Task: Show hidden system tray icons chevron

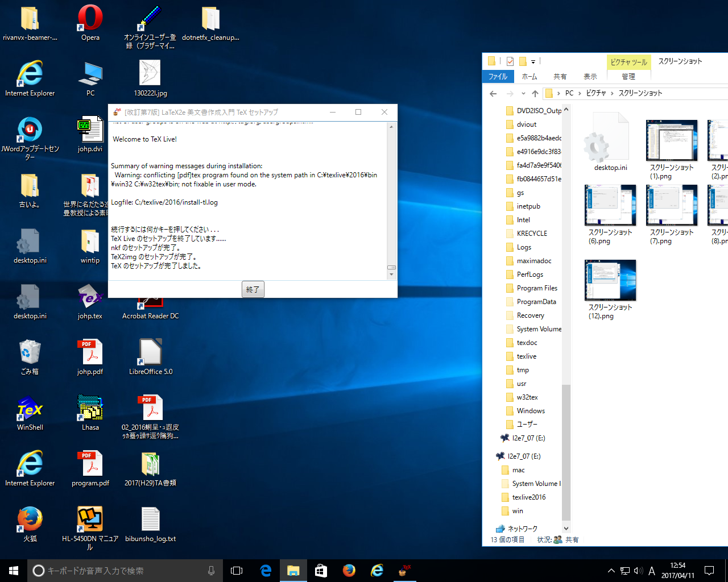Action: 611,571
